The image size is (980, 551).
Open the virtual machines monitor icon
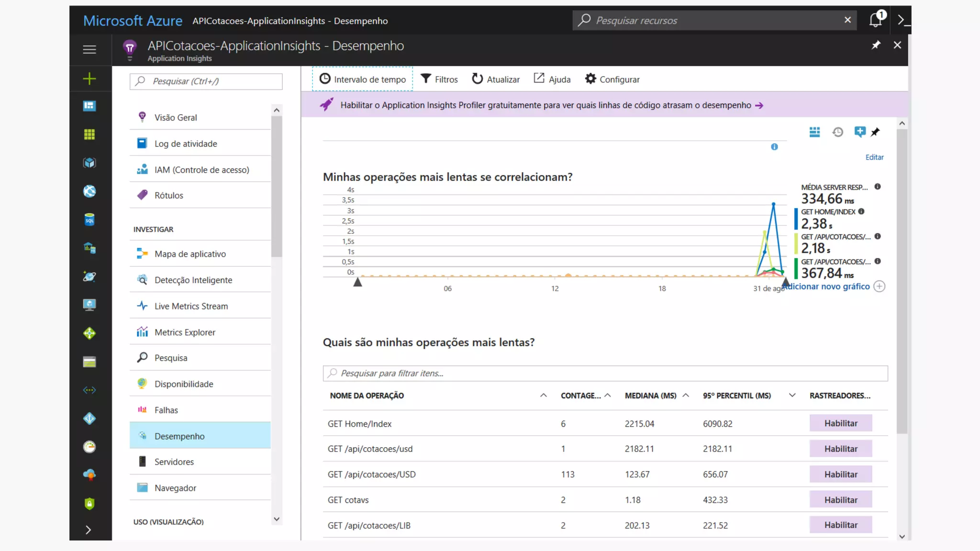89,305
